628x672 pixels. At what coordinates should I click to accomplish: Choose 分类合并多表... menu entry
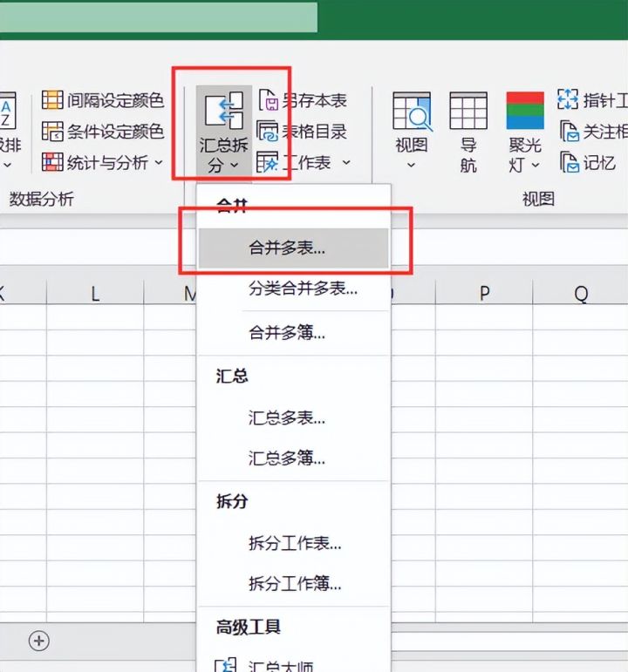tap(293, 288)
